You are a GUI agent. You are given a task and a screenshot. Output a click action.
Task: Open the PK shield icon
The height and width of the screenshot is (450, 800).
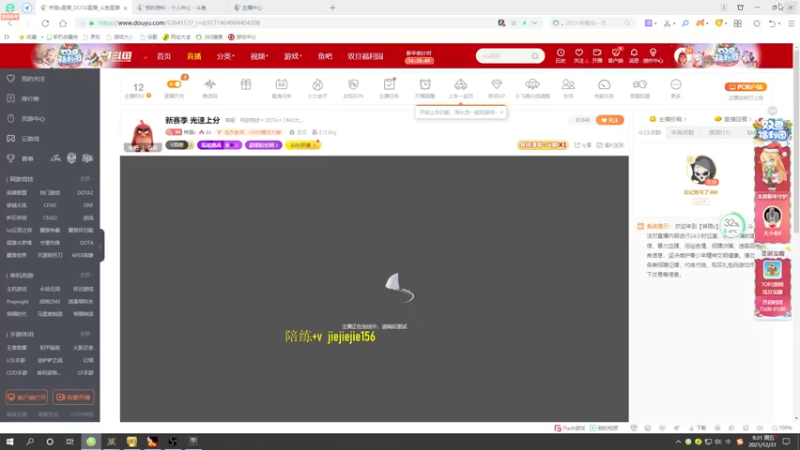(x=353, y=84)
